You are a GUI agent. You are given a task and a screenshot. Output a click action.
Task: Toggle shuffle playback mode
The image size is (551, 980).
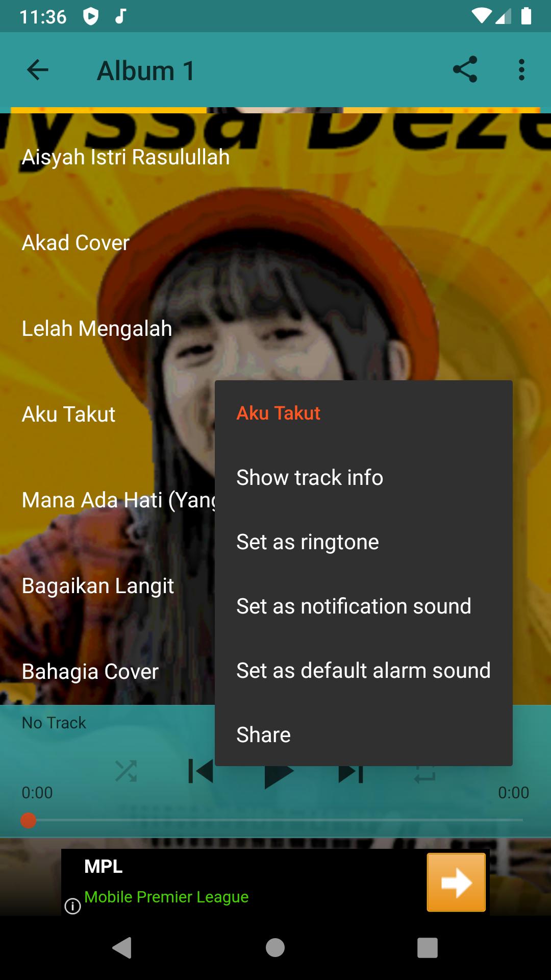(x=126, y=771)
